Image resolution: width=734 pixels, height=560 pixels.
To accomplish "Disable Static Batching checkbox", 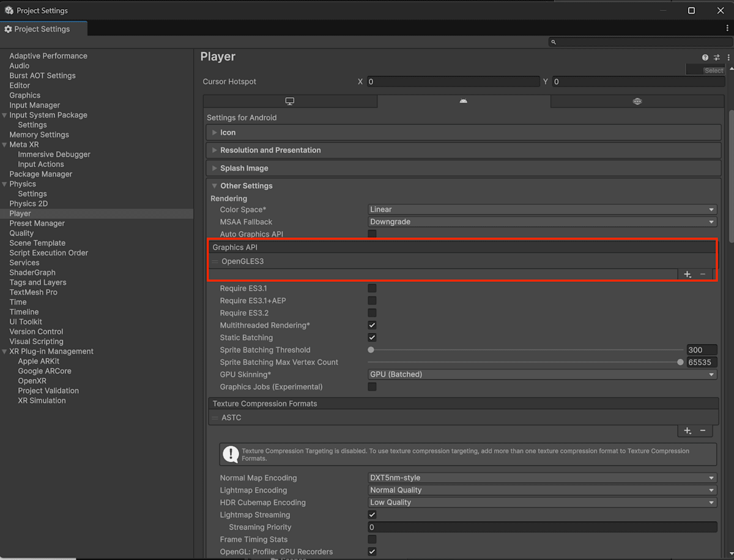I will pyautogui.click(x=372, y=337).
